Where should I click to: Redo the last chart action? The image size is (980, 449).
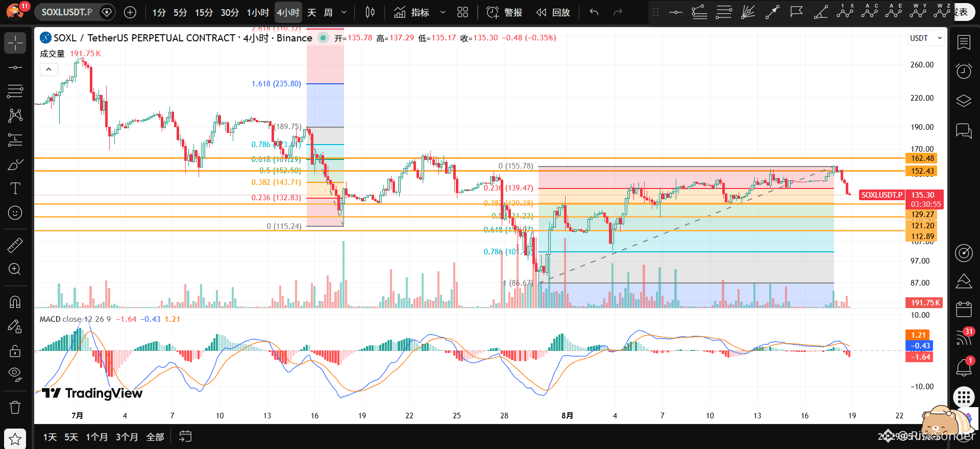618,12
